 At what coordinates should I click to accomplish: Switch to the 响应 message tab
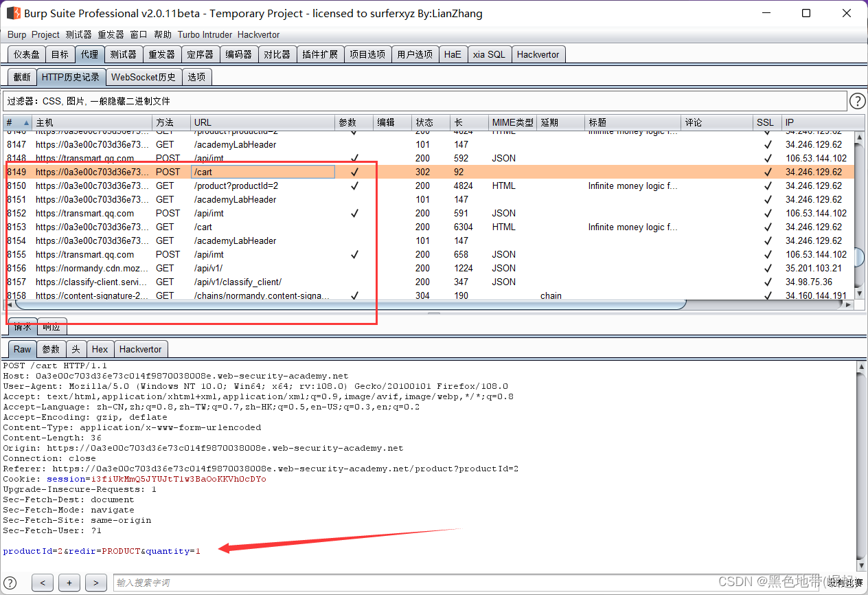point(52,326)
